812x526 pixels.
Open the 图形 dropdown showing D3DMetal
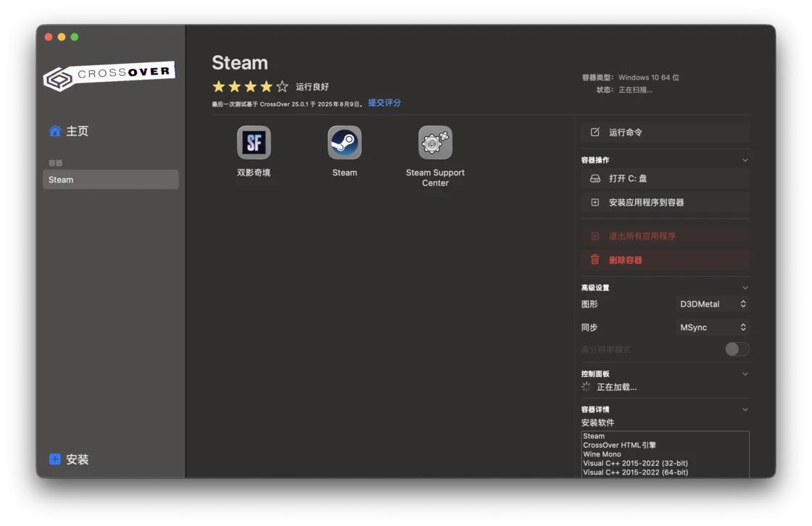point(713,304)
